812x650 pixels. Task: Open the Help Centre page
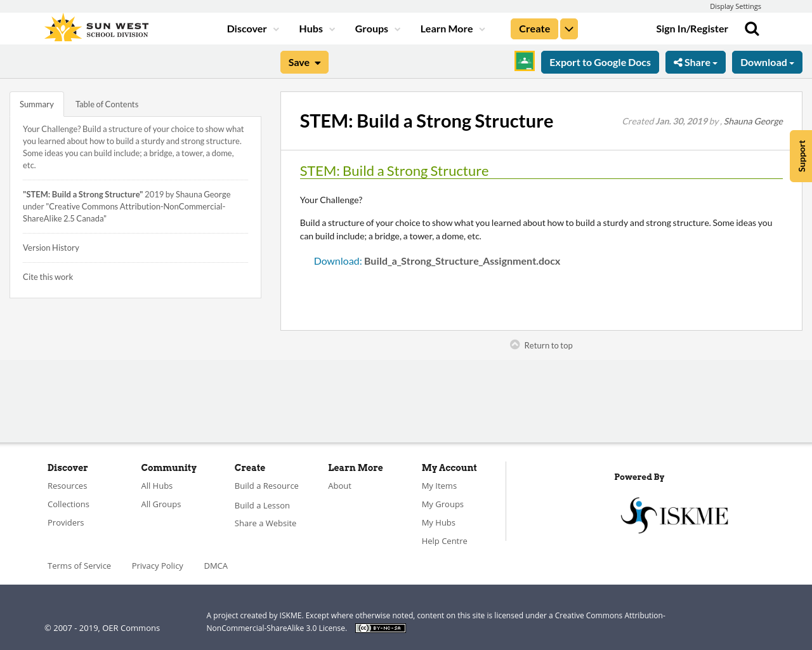point(444,540)
